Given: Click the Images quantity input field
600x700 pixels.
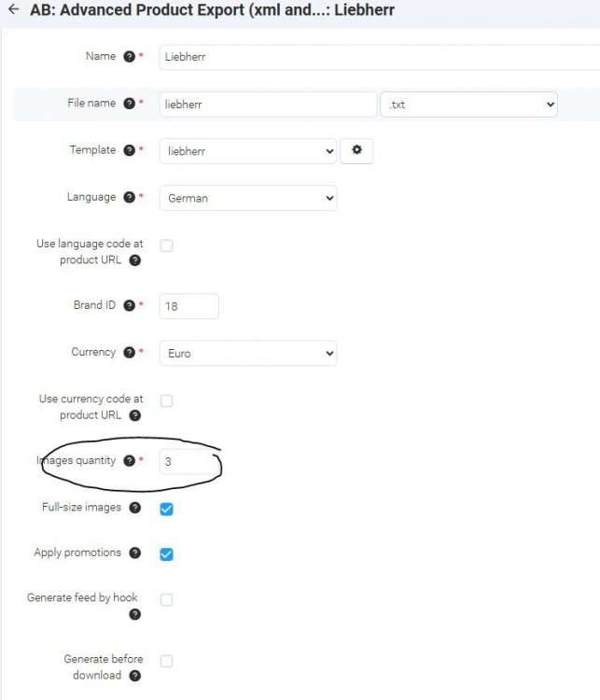Looking at the screenshot, I should click(188, 462).
